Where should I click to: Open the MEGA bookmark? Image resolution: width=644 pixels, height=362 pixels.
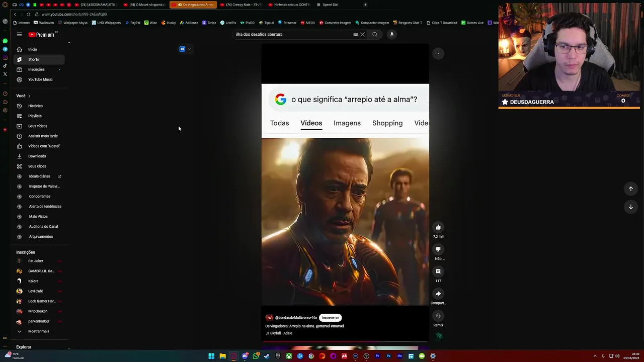[x=308, y=23]
